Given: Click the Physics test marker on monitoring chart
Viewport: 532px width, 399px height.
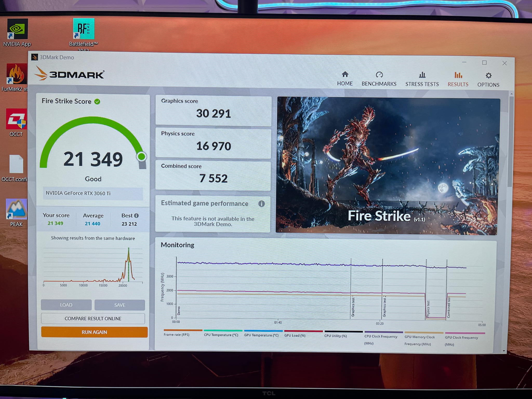Looking at the screenshot, I should 428,309.
